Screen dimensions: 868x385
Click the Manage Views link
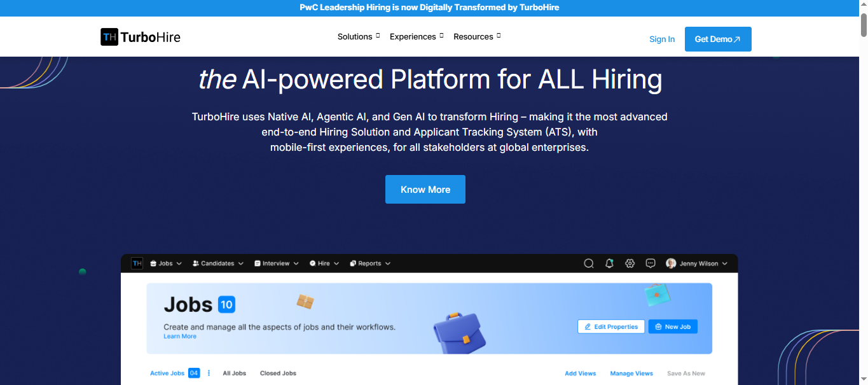click(631, 374)
